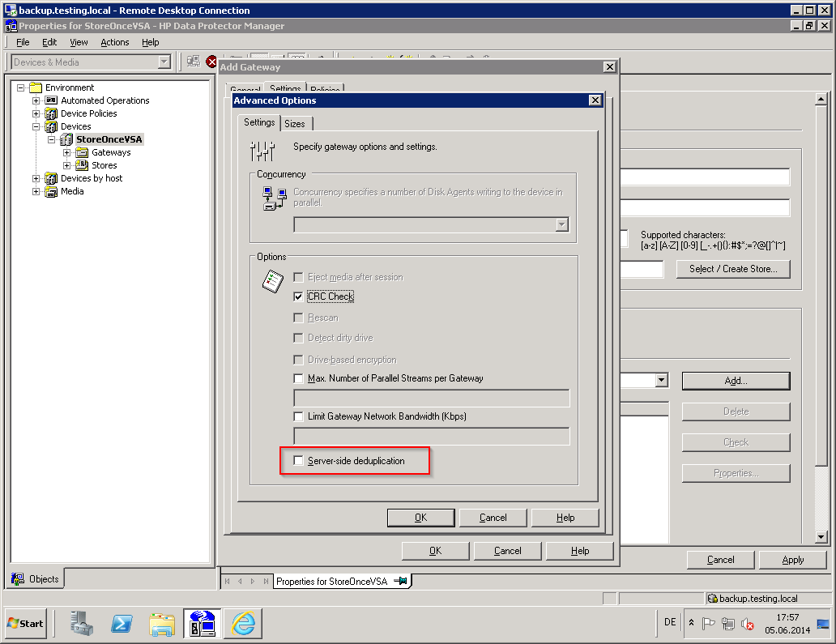Viewport: 836px width, 644px height.
Task: Switch to the Sizes tab
Action: click(295, 124)
